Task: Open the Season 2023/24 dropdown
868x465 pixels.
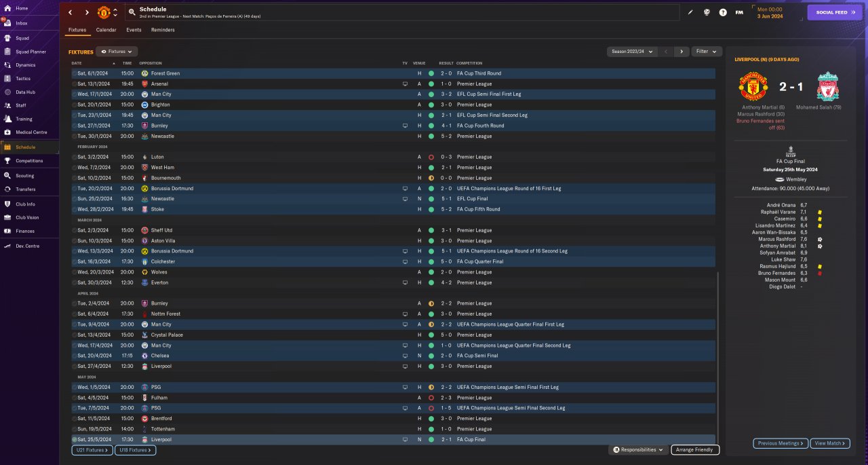Action: (x=632, y=52)
